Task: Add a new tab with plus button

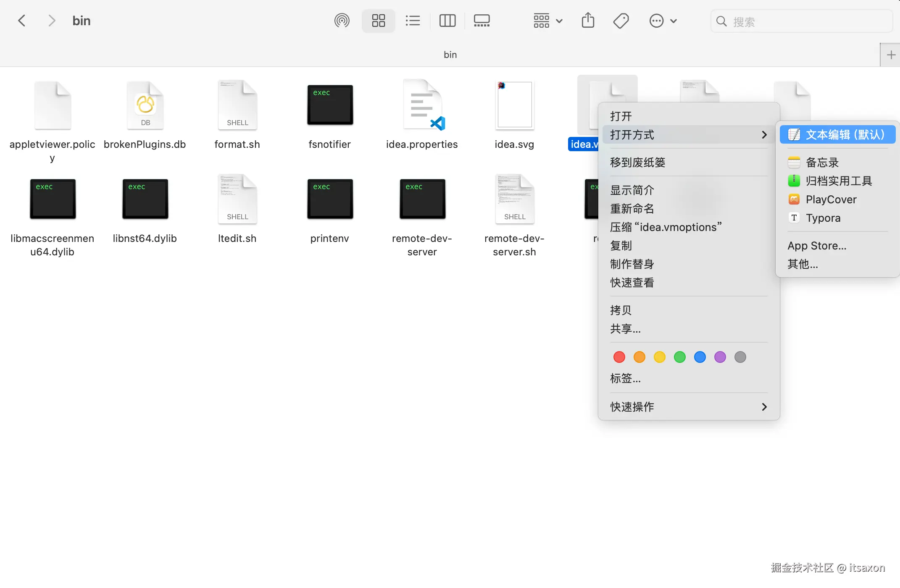Action: click(891, 55)
